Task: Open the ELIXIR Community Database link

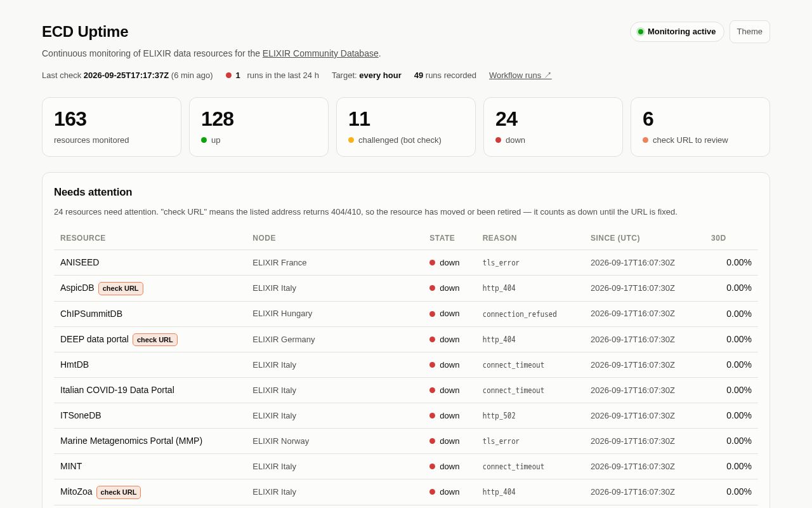Action: pos(320,53)
